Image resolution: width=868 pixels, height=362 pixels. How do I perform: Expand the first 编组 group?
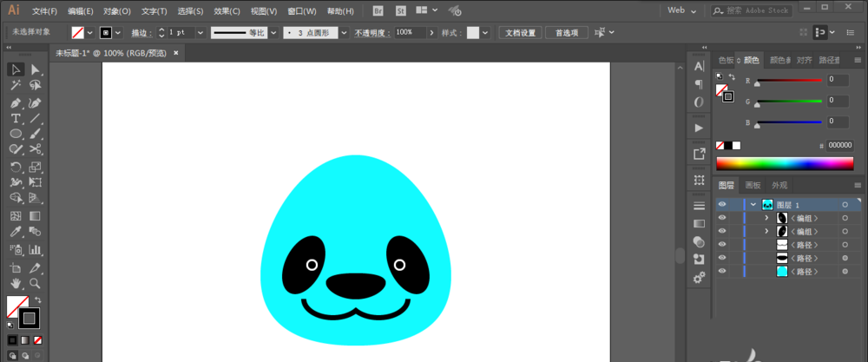tap(766, 218)
